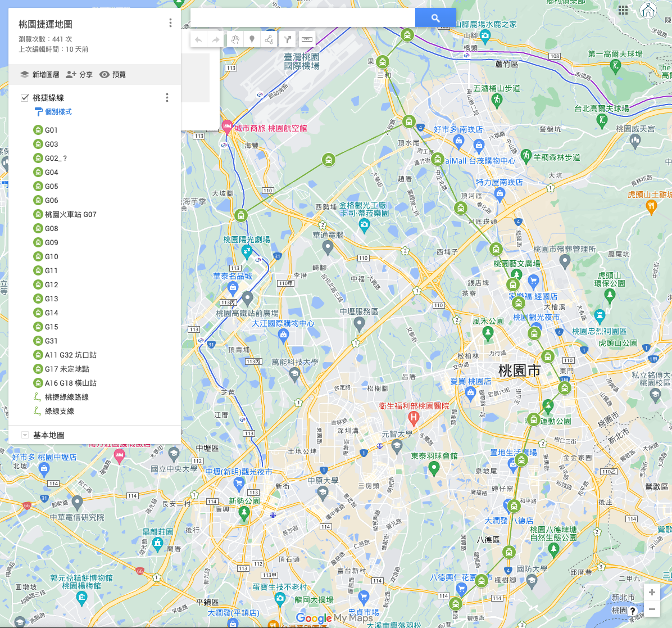Open 個別樣式 style settings
Image resolution: width=672 pixels, height=628 pixels.
coord(53,112)
